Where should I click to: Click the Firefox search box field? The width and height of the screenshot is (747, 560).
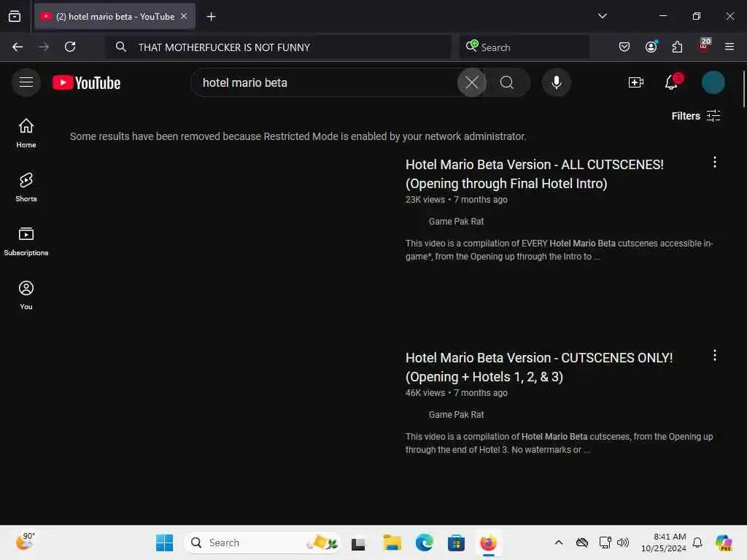(524, 47)
